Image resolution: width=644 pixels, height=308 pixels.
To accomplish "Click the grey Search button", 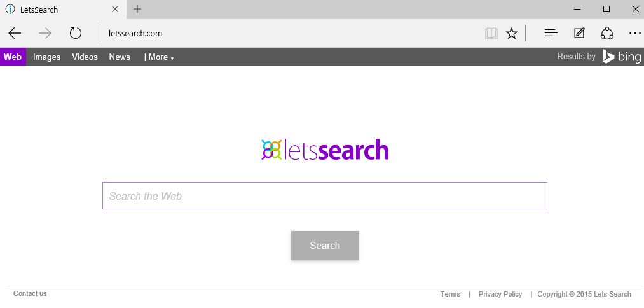I will [x=325, y=246].
